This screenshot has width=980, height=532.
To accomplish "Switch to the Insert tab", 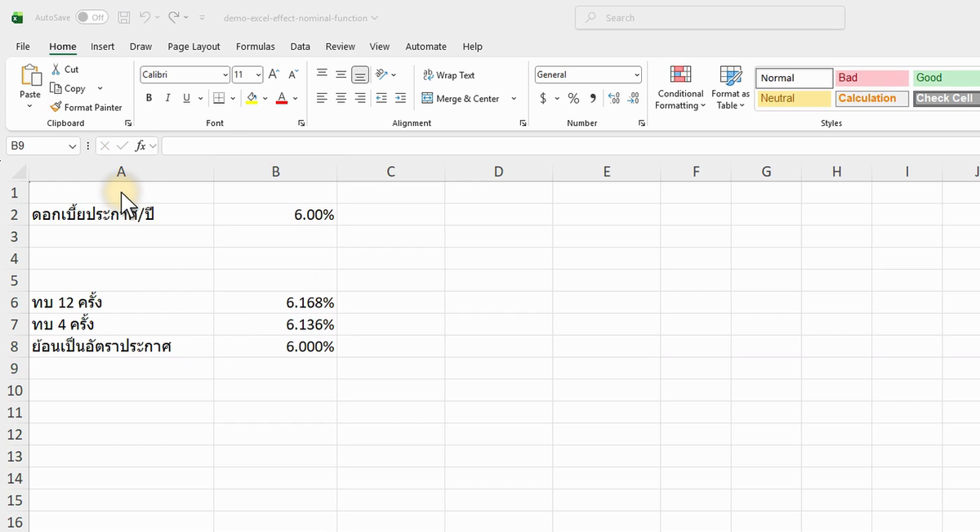I will pyautogui.click(x=102, y=47).
